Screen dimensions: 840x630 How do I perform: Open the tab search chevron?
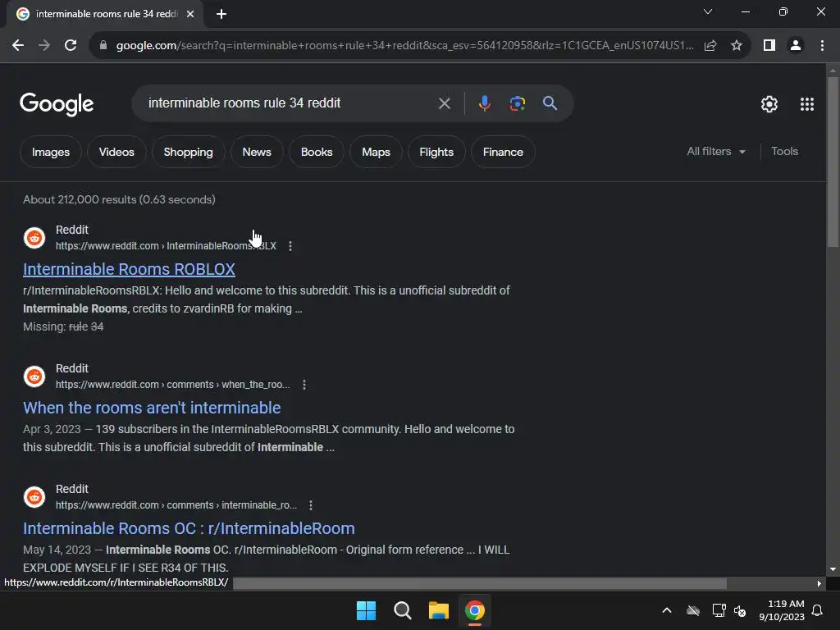pos(708,11)
